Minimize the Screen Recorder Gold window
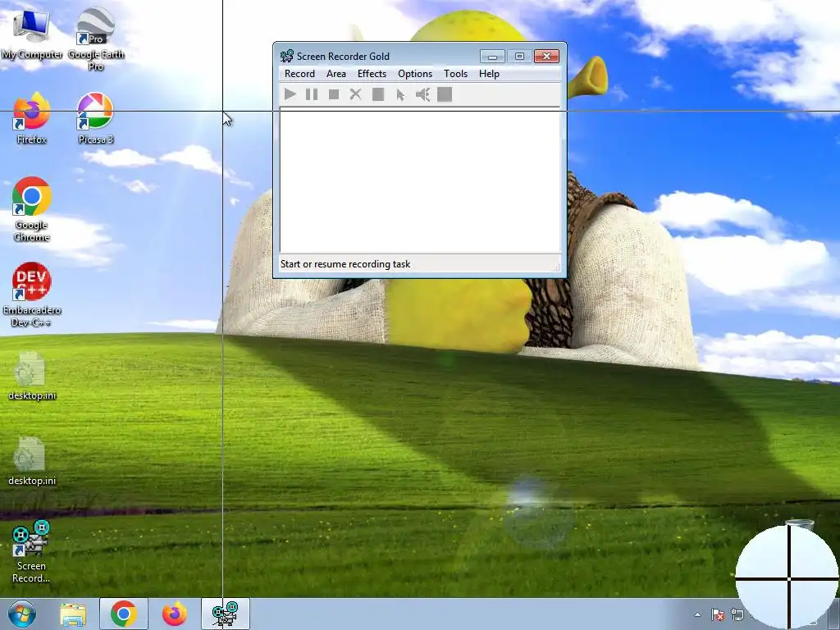The height and width of the screenshot is (630, 840). tap(492, 57)
